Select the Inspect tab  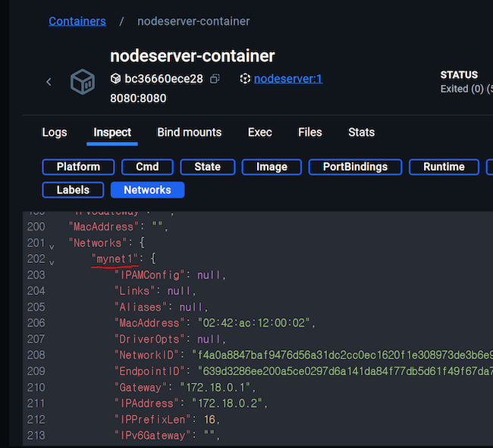(x=112, y=132)
